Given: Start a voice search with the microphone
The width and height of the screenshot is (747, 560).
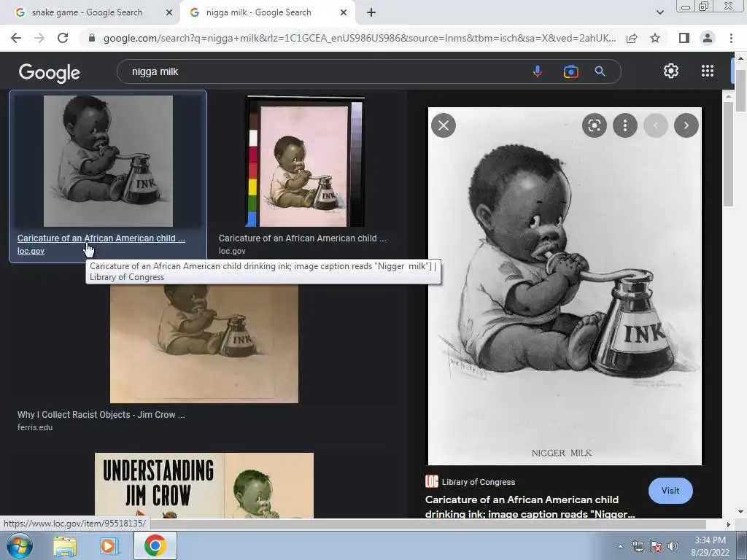Looking at the screenshot, I should [x=537, y=71].
